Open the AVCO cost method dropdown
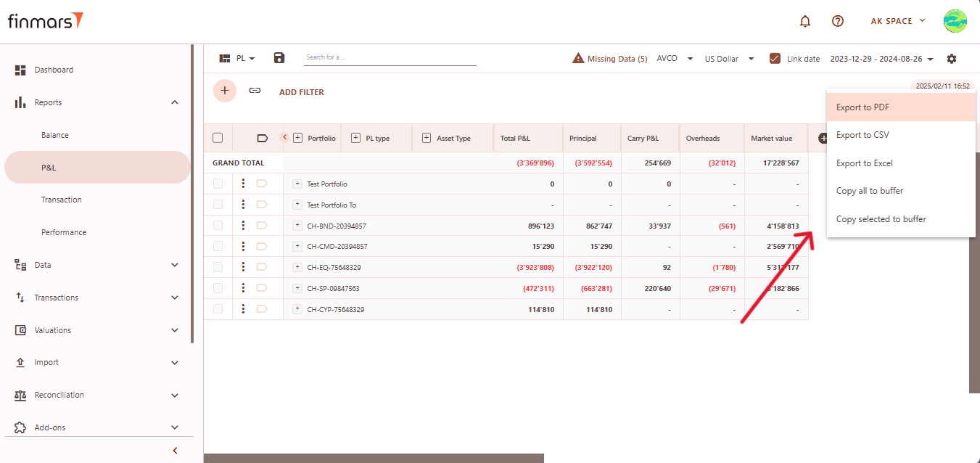 tap(675, 59)
